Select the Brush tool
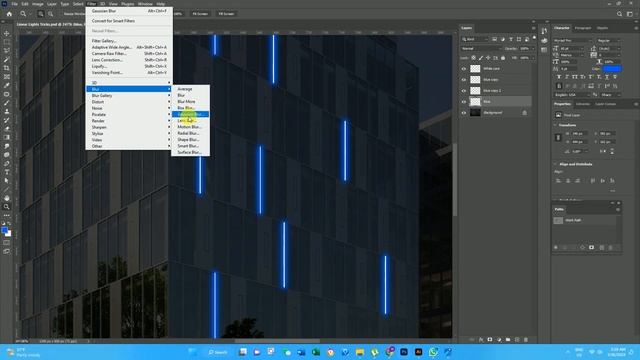640x360 pixels. 7,103
